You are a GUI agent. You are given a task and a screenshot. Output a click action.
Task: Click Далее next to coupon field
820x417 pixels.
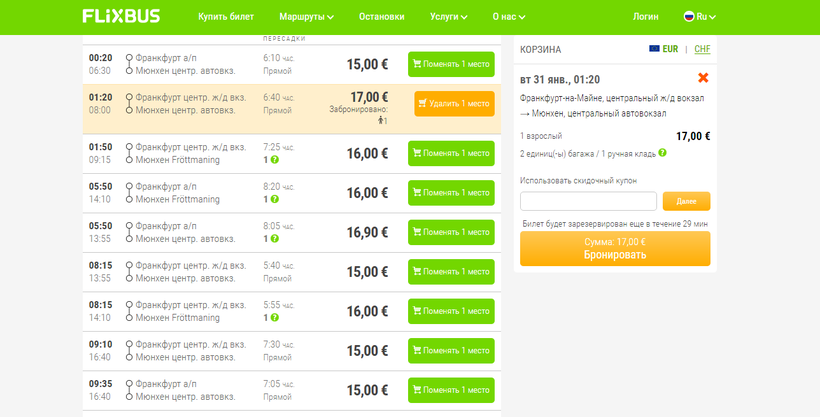tap(686, 201)
